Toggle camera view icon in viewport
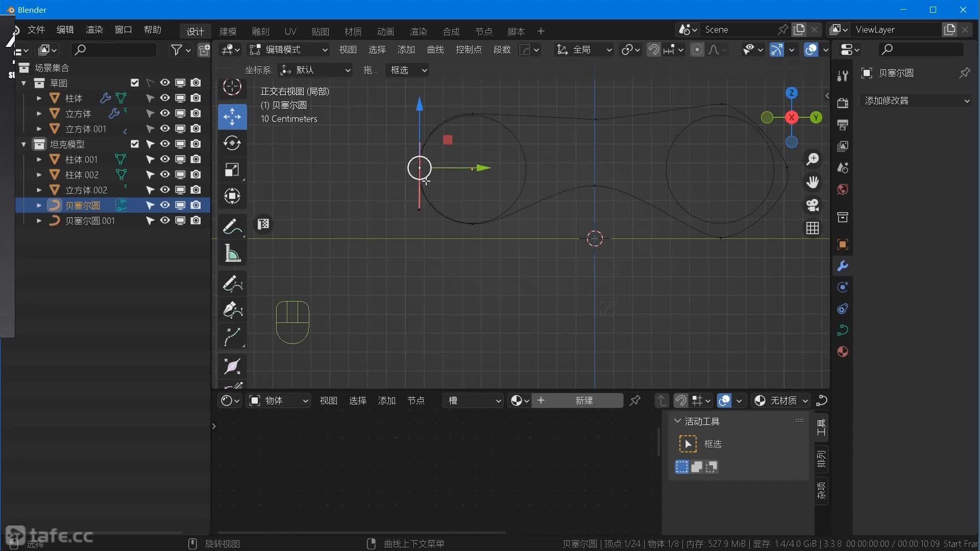Screen dimensions: 980x551 click(x=813, y=205)
